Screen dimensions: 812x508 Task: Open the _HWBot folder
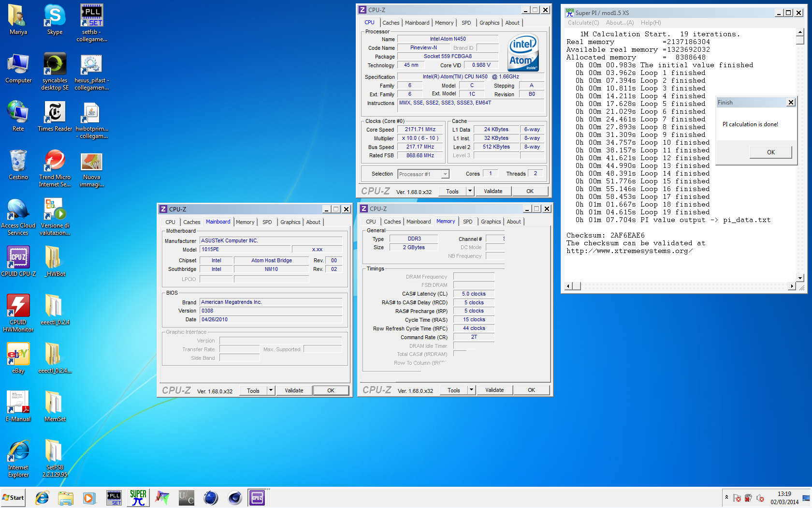coord(55,261)
